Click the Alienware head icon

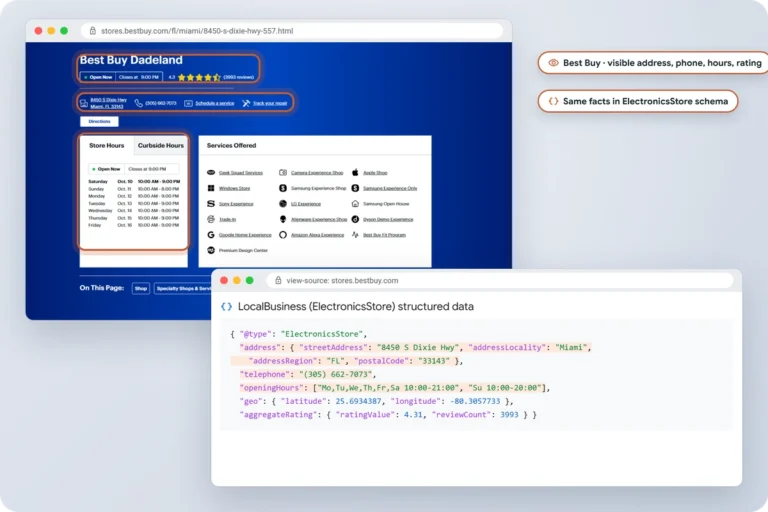[283, 219]
